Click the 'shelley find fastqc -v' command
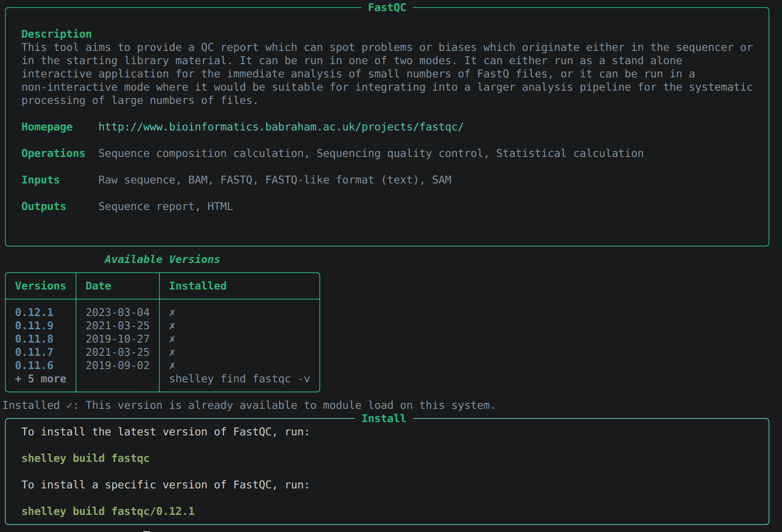 (240, 379)
